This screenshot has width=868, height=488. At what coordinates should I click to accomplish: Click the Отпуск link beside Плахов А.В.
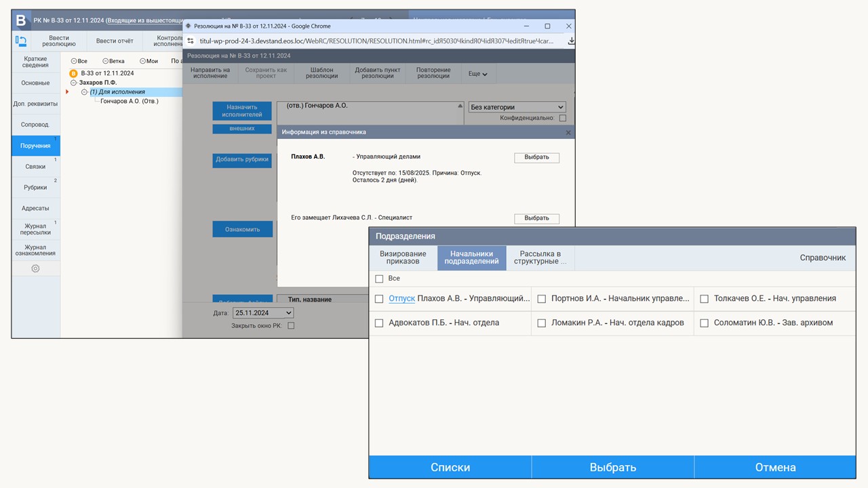(x=401, y=299)
